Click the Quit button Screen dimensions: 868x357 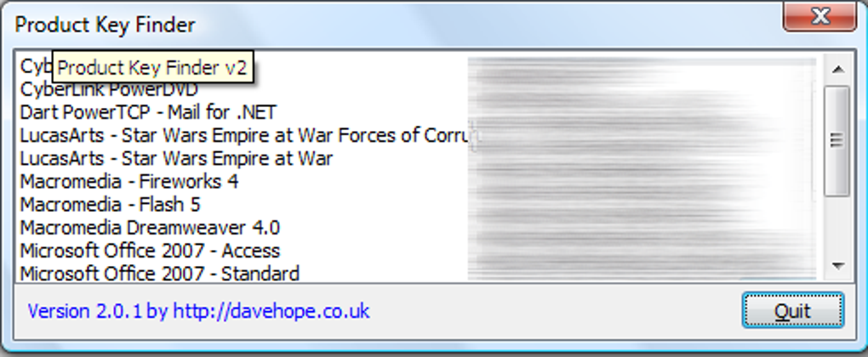click(x=793, y=310)
